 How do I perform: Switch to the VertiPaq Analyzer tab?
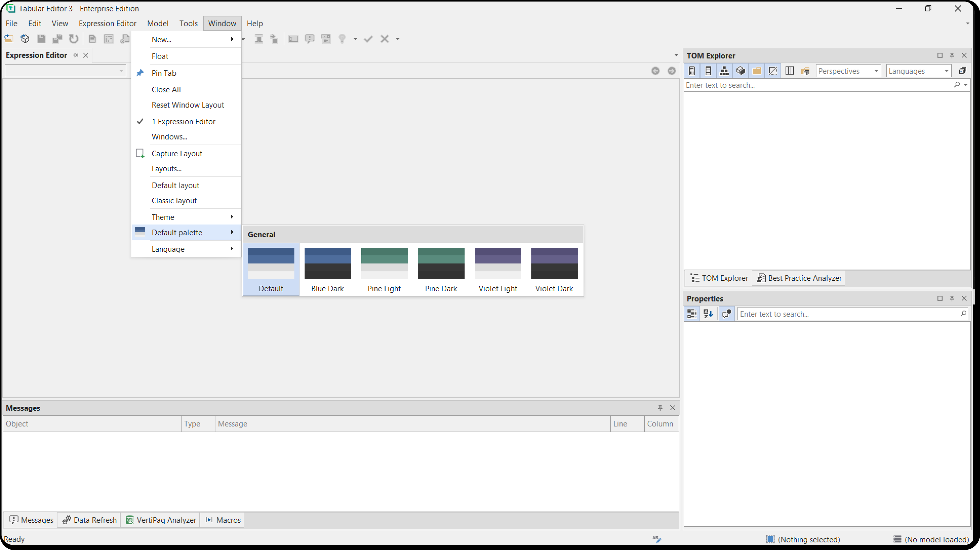click(161, 520)
